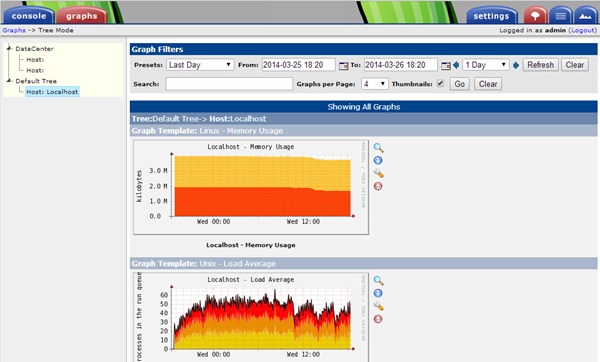Select the first Host: entry under DataCenter
Viewport: 600px width, 362px height.
point(35,60)
